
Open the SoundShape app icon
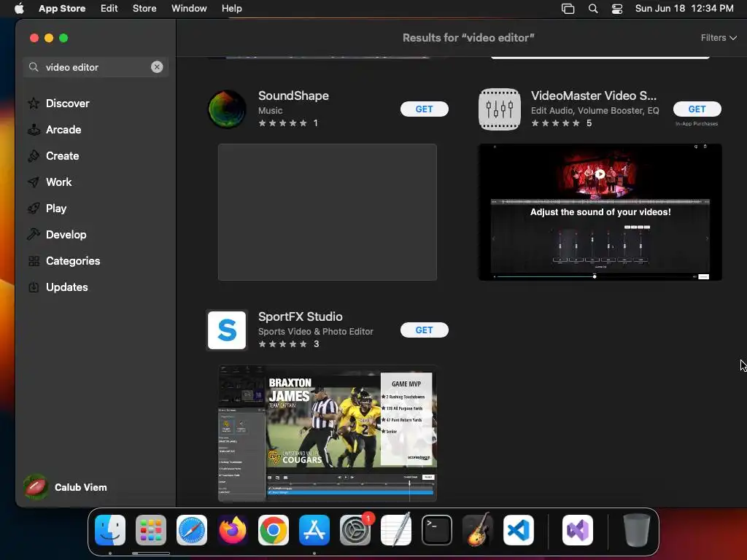coord(228,109)
